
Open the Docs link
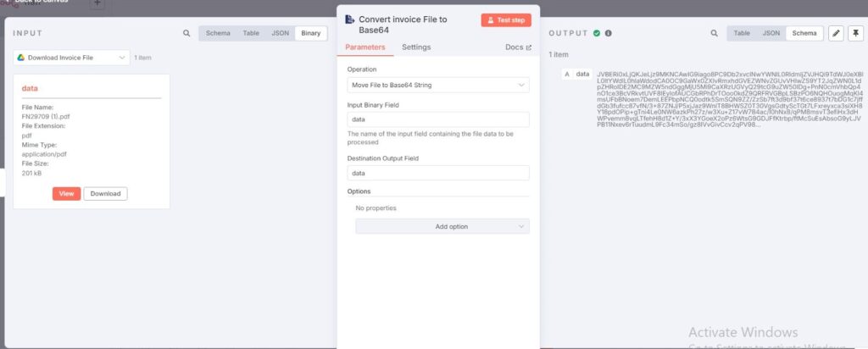pyautogui.click(x=518, y=47)
